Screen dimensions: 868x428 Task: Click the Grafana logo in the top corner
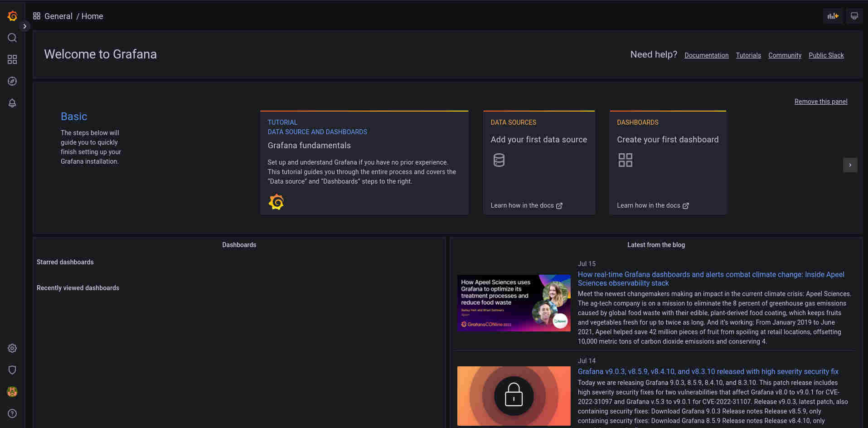12,16
